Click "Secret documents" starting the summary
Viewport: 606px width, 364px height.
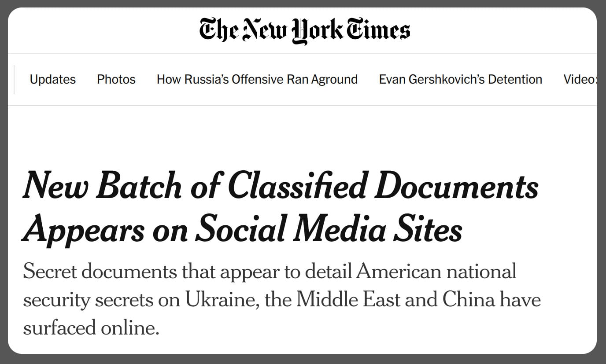[99, 272]
